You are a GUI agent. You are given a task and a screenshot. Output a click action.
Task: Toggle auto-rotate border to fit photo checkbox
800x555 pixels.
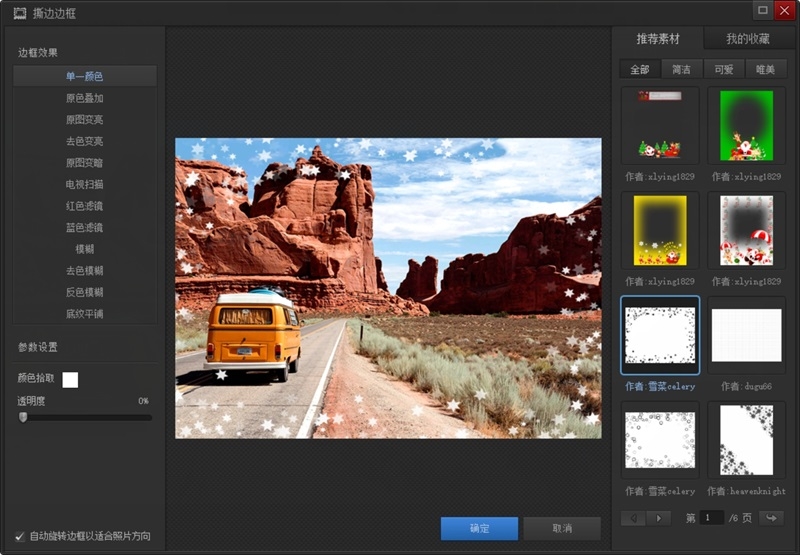(x=19, y=536)
